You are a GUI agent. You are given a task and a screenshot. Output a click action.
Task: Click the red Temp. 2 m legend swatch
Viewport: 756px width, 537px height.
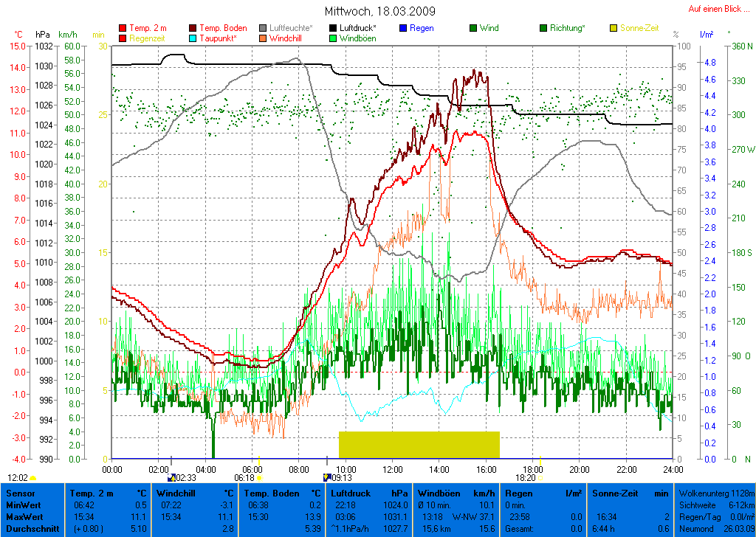[x=123, y=28]
